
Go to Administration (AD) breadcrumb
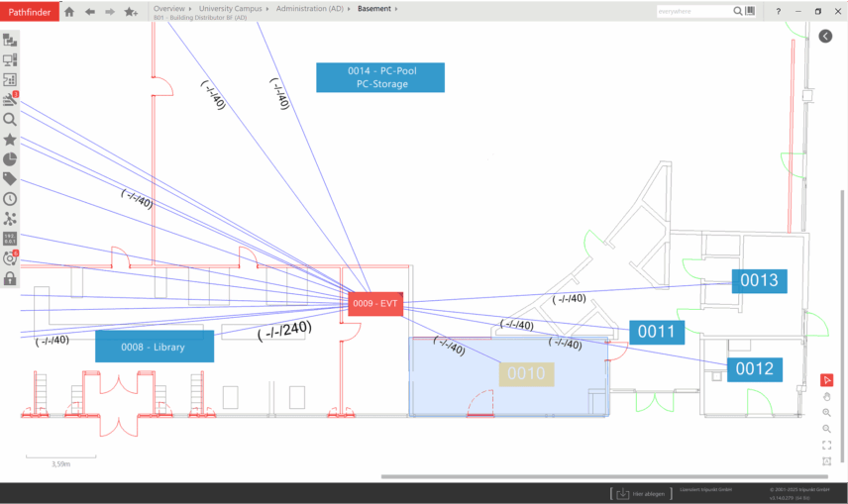[310, 8]
